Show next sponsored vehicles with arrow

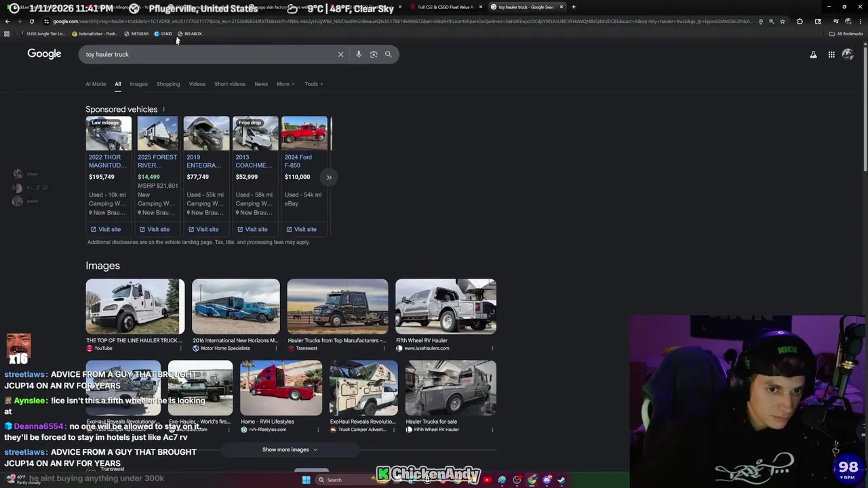(329, 178)
